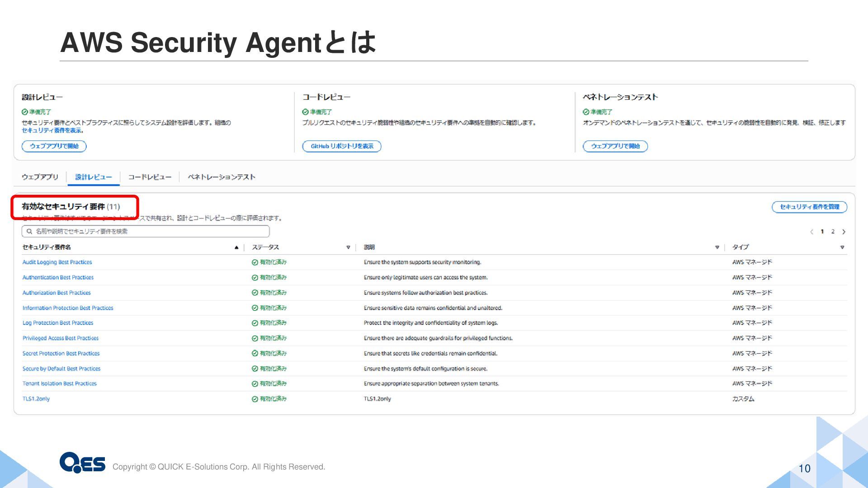Open the タイプ column filter dropdown

842,247
